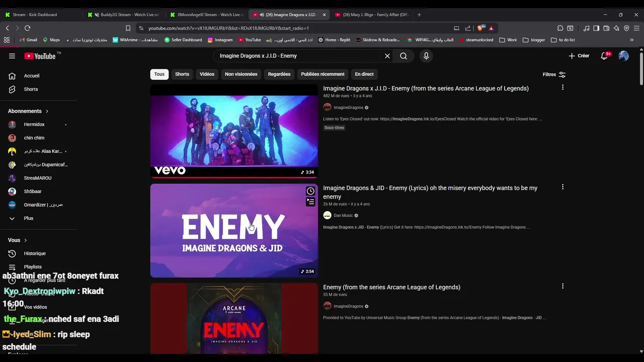Bookmark this page in address bar
The height and width of the screenshot is (362, 644).
[x=128, y=28]
